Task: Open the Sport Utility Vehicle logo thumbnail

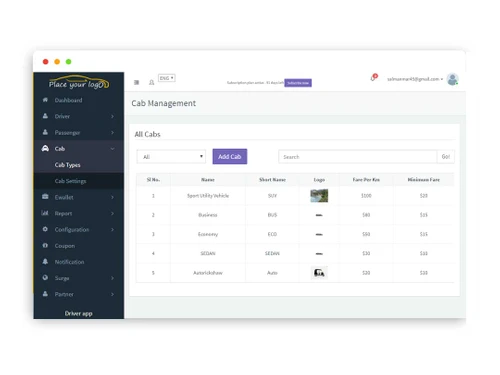Action: (x=319, y=196)
